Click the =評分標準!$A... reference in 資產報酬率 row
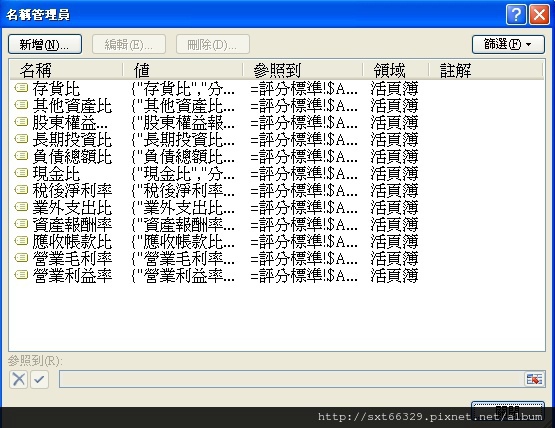This screenshot has height=428, width=555. point(304,224)
